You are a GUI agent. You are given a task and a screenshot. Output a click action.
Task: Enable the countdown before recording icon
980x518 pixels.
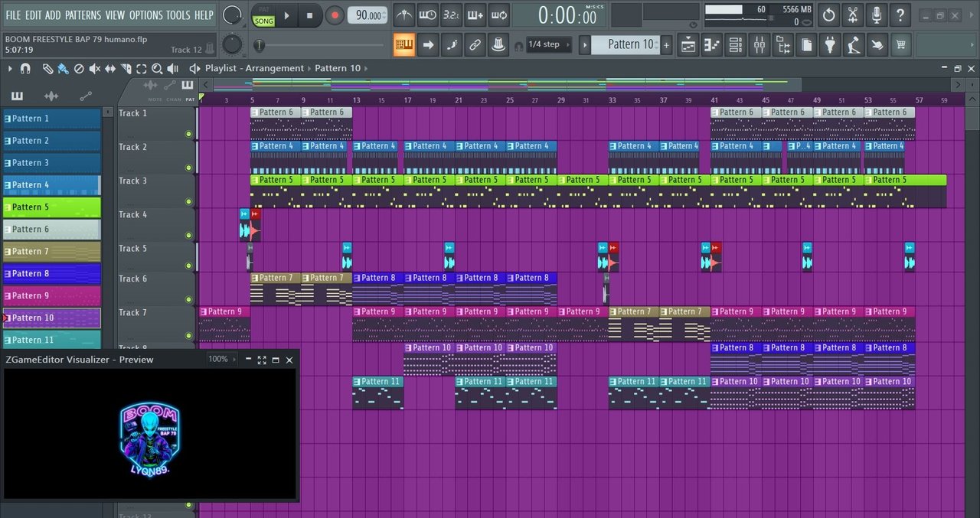(x=452, y=15)
